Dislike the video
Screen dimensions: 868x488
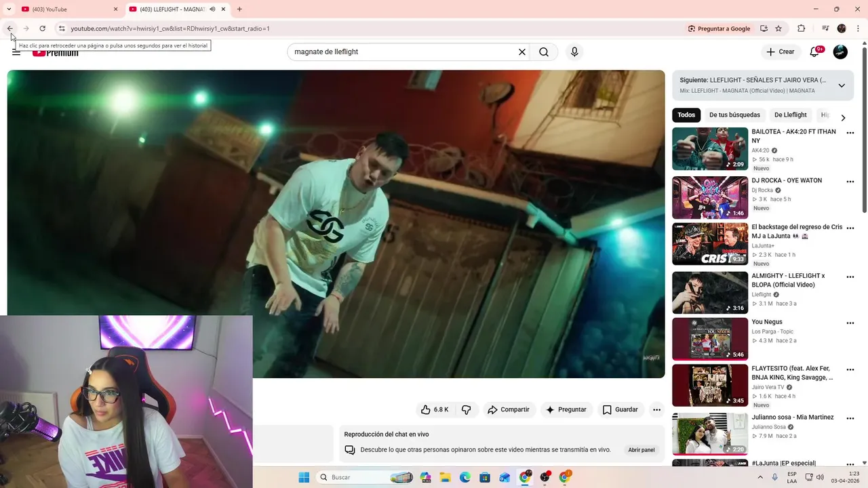click(467, 409)
